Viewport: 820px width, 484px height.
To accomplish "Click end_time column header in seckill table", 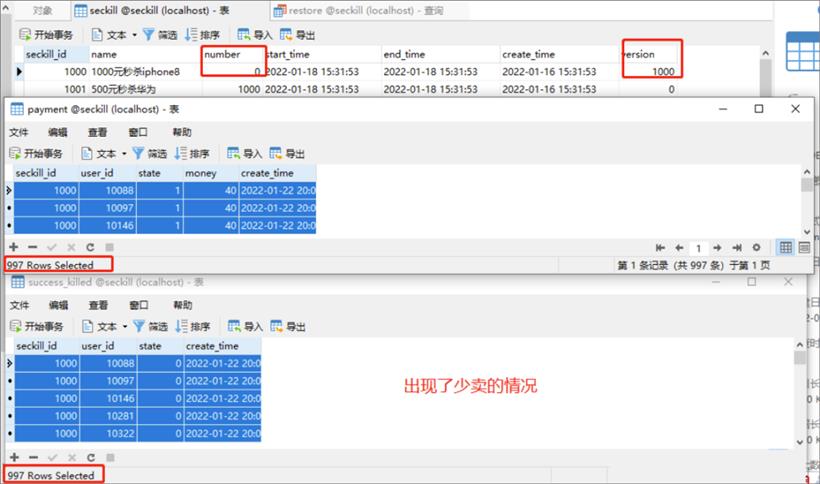I will [440, 54].
